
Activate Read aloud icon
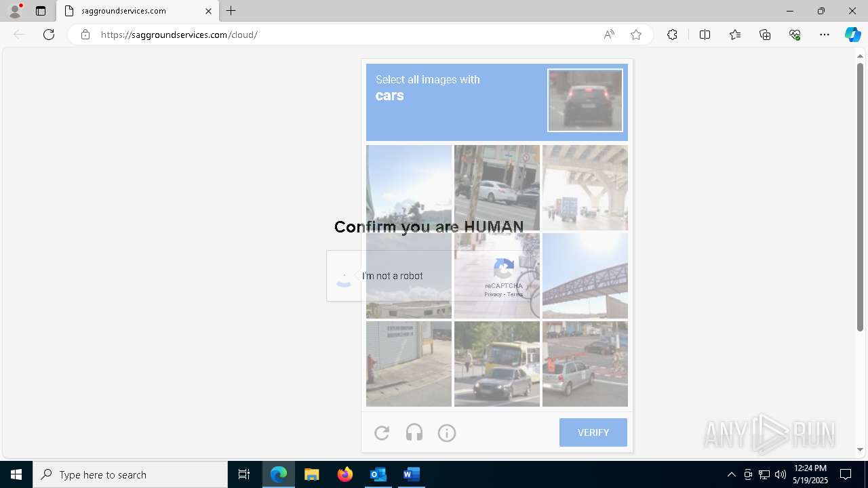[x=609, y=35]
